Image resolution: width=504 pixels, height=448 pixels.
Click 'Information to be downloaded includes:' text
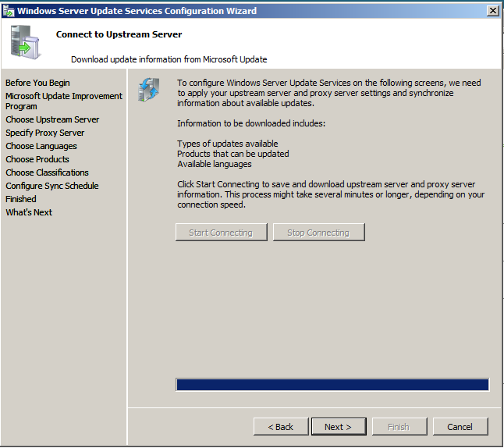coord(251,123)
